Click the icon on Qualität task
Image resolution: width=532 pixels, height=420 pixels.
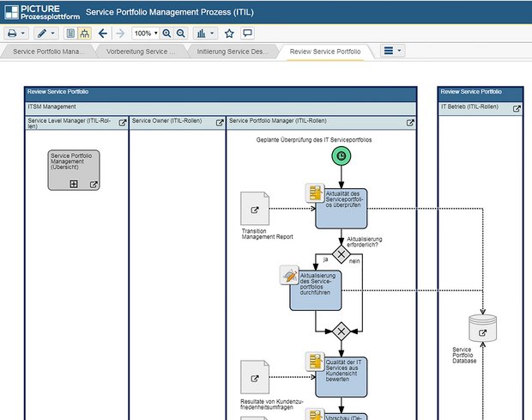point(315,362)
